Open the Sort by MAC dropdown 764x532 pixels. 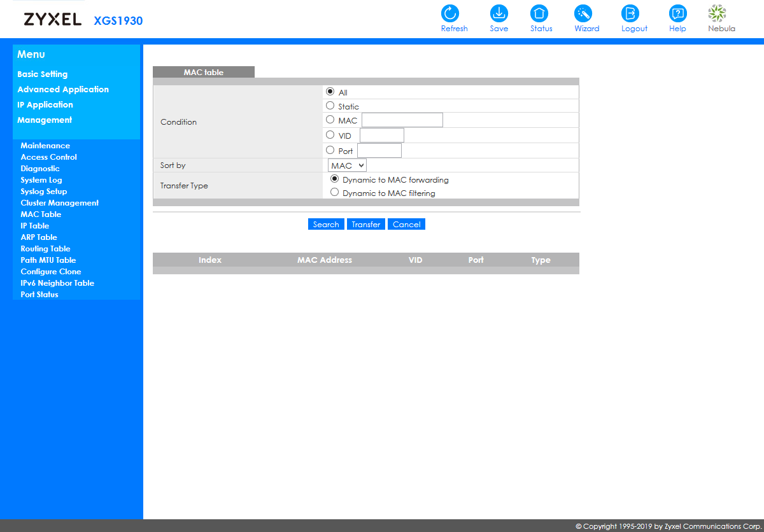point(348,165)
